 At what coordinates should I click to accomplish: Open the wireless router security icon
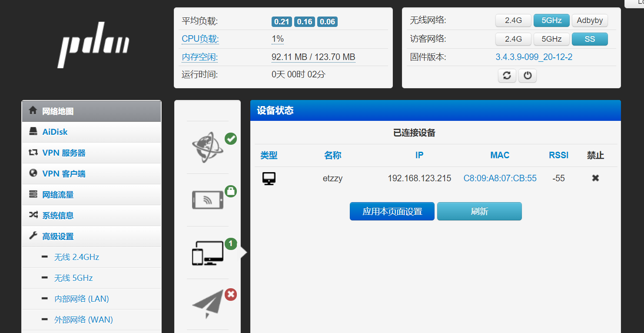click(x=208, y=200)
